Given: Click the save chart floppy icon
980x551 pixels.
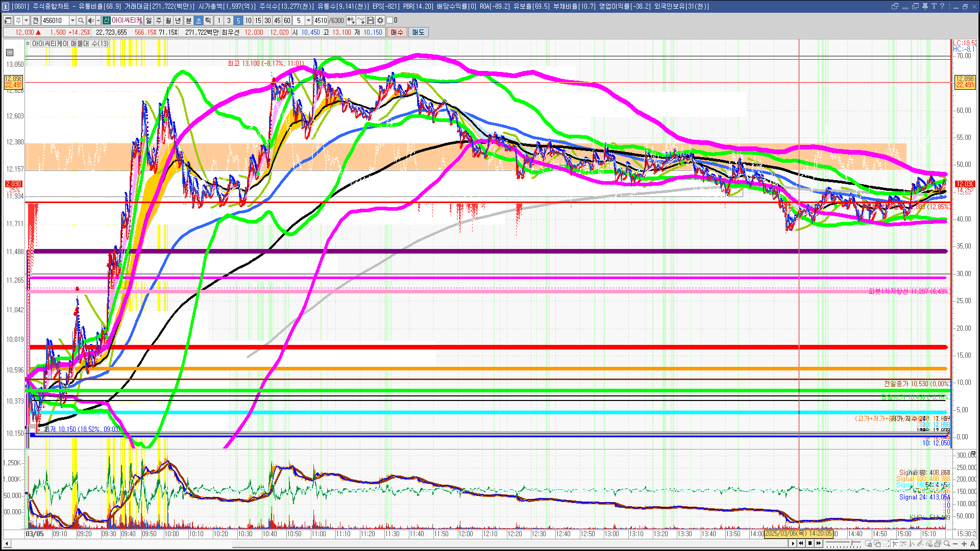Looking at the screenshot, I should pyautogui.click(x=371, y=20).
